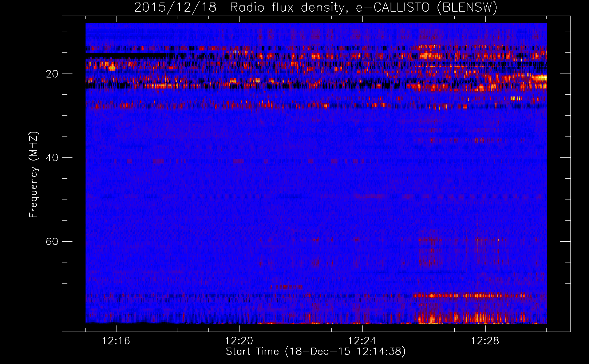Click the 12:28 time tick label
This screenshot has width=589, height=364.
coord(485,341)
